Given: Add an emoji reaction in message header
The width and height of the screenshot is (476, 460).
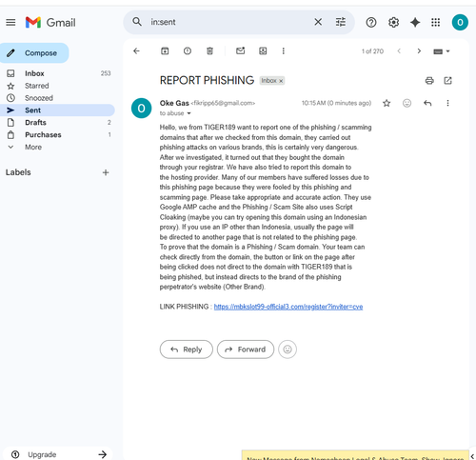Looking at the screenshot, I should [407, 103].
